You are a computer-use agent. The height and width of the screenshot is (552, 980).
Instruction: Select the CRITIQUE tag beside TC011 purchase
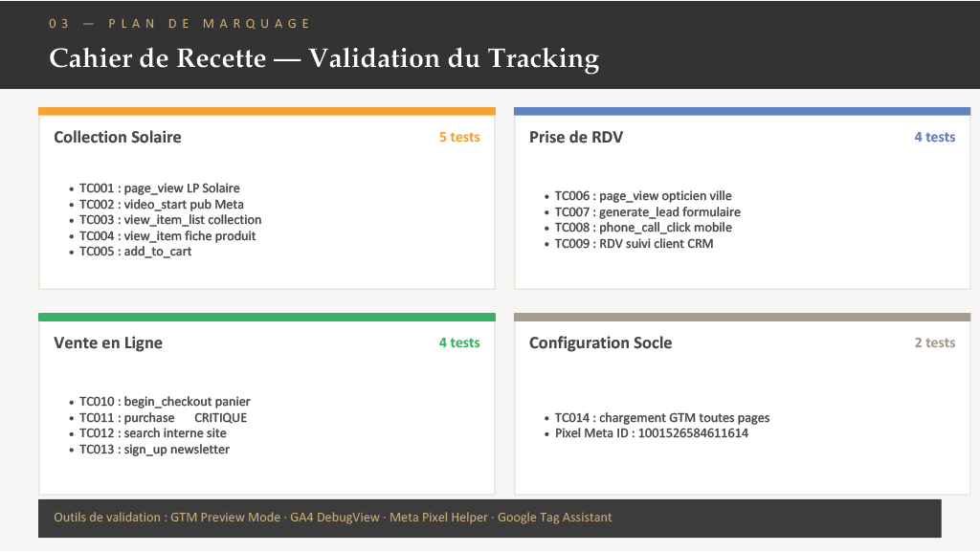click(x=221, y=418)
